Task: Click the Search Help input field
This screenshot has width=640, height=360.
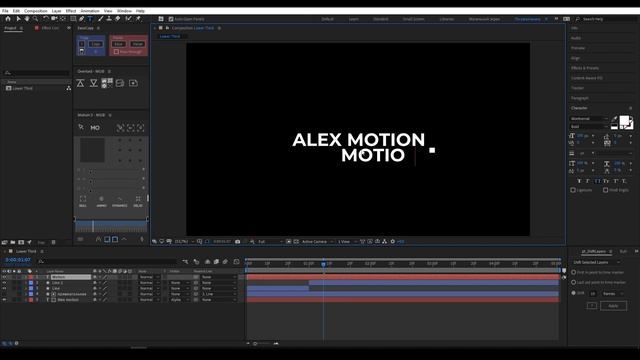Action: click(608, 19)
